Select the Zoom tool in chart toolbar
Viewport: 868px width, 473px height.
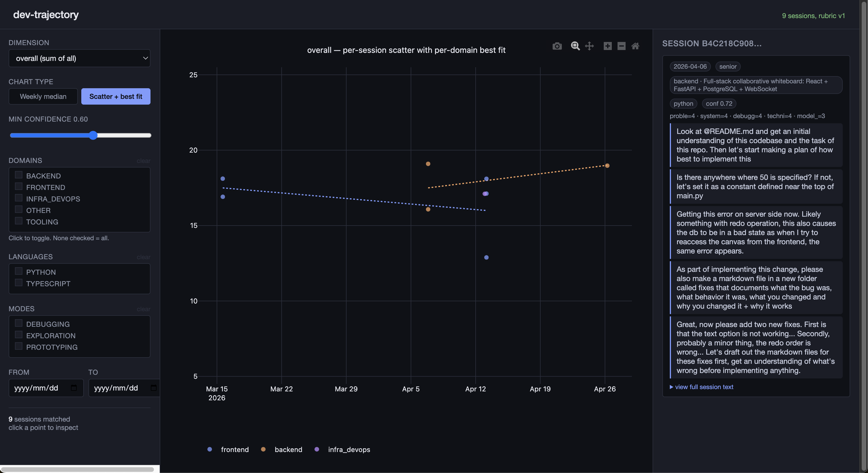(x=575, y=46)
